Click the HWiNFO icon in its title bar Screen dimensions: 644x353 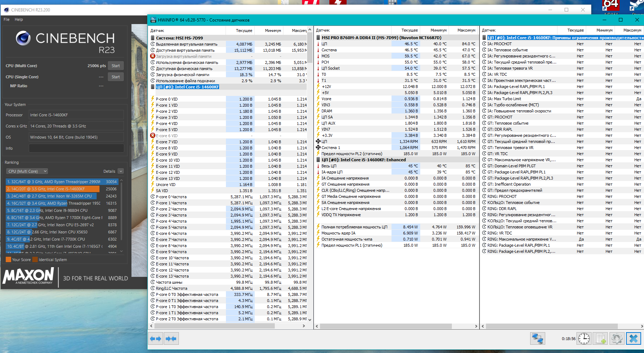(x=153, y=20)
